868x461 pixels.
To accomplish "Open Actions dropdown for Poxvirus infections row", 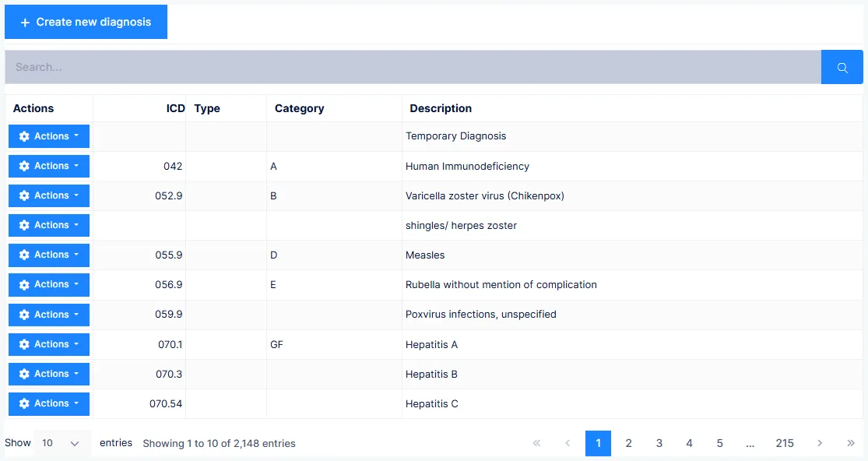I will point(49,315).
